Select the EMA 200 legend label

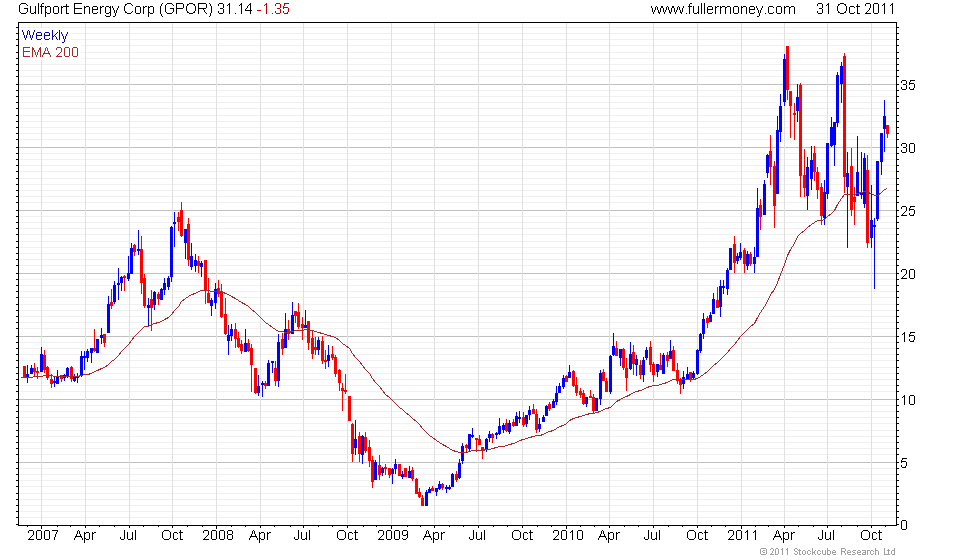tap(50, 52)
